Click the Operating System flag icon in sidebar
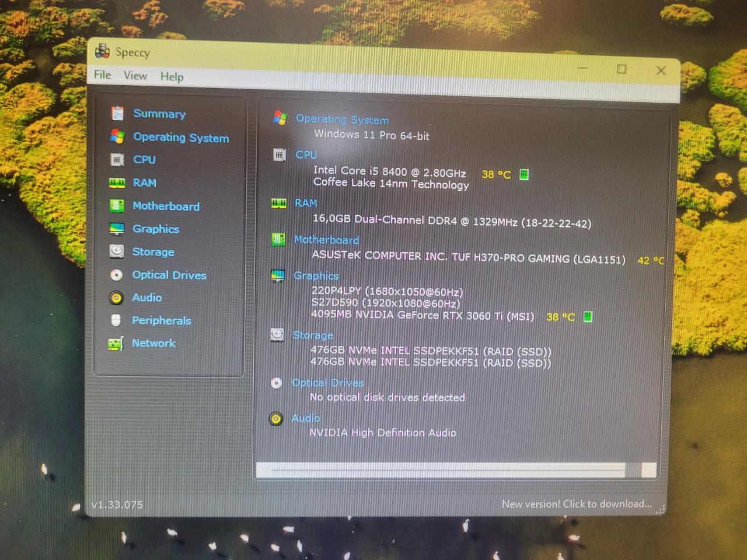The height and width of the screenshot is (560, 747). coord(117,136)
